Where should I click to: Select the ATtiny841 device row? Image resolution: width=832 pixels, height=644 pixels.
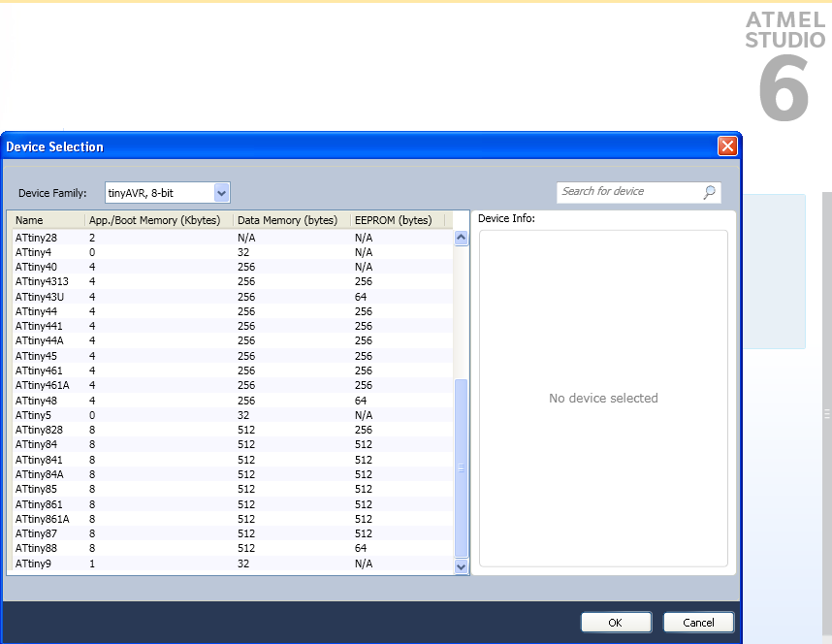click(x=233, y=460)
